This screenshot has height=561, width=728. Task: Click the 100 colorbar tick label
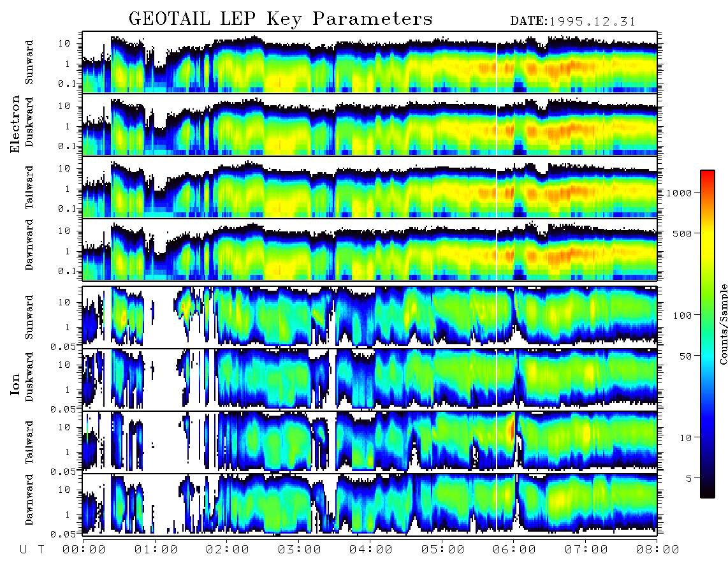pos(682,316)
